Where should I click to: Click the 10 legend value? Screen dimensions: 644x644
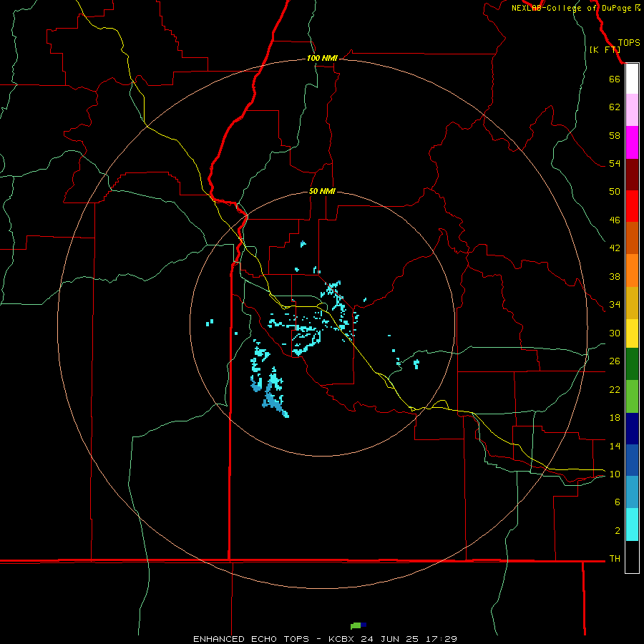[x=615, y=474]
